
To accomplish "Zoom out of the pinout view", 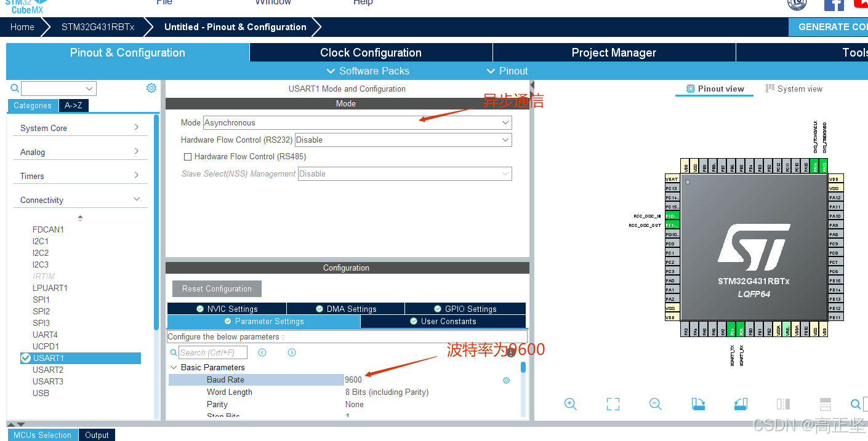I will (x=656, y=404).
